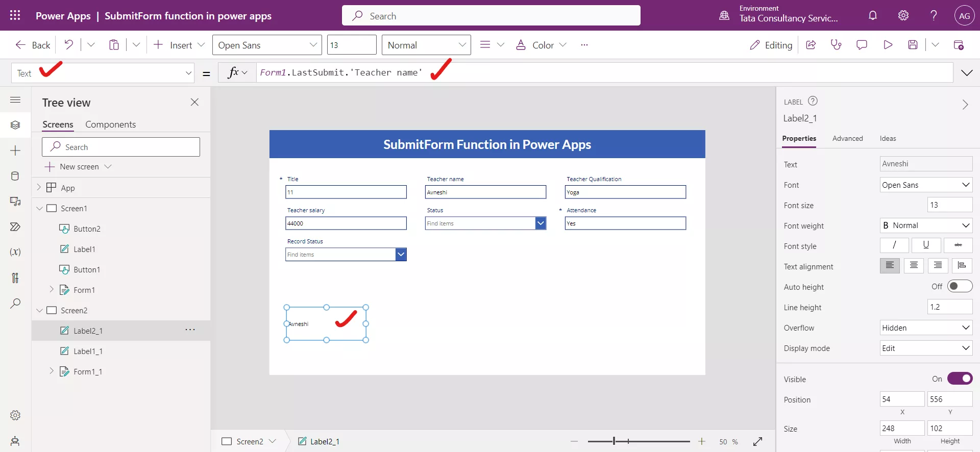Expand the Form1_1 tree node

point(51,371)
